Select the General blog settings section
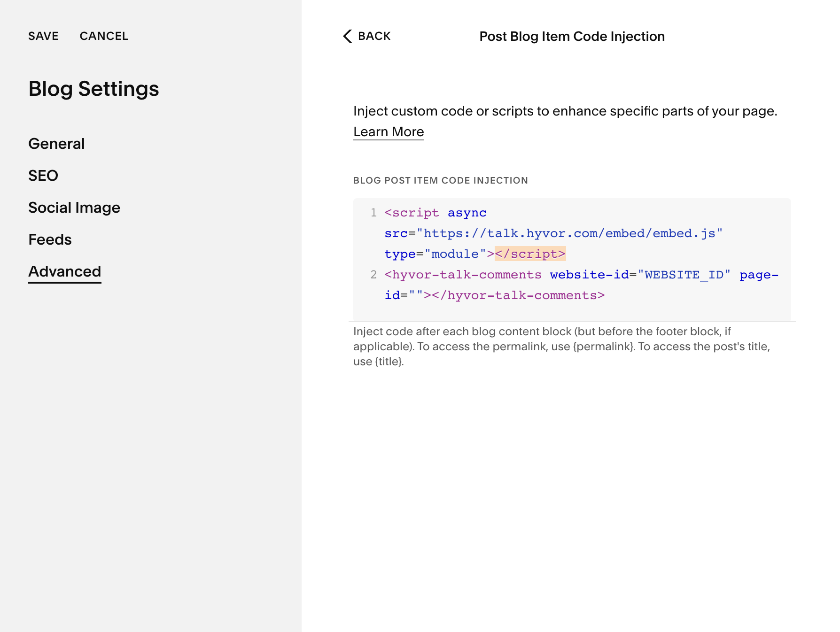 coord(56,144)
